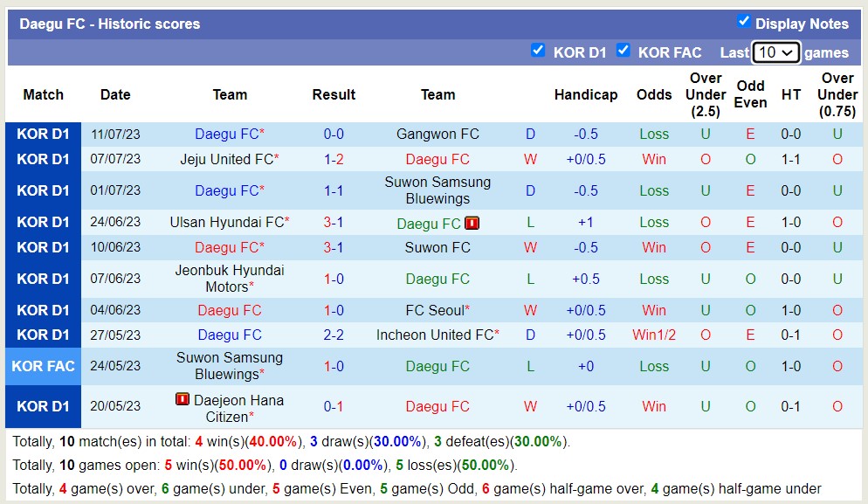Click the Daegu FC link in the first row
868x504 pixels.
(226, 134)
